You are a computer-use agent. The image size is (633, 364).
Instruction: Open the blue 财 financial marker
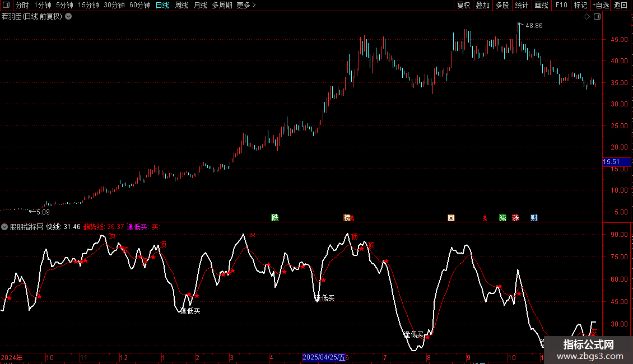coord(534,218)
